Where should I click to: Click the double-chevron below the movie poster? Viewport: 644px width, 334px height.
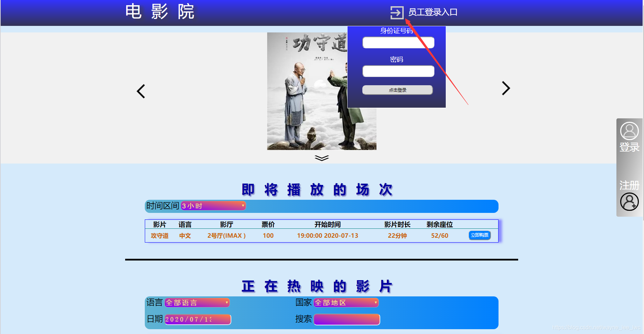point(321,158)
